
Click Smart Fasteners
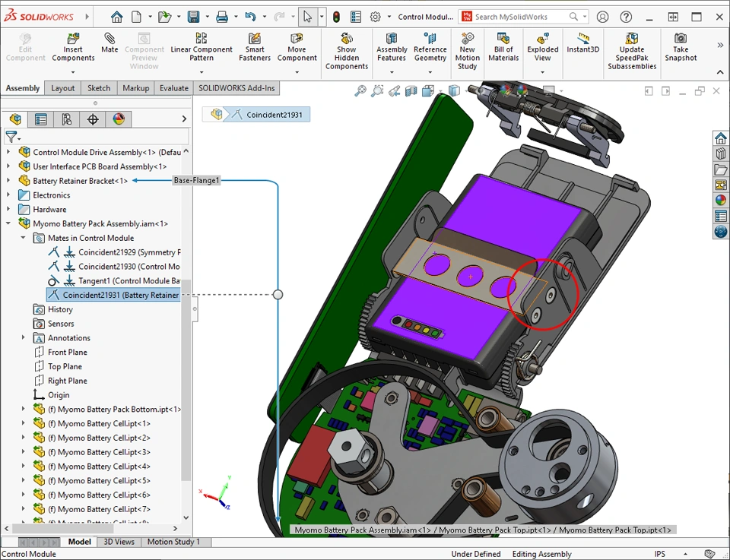click(x=255, y=47)
